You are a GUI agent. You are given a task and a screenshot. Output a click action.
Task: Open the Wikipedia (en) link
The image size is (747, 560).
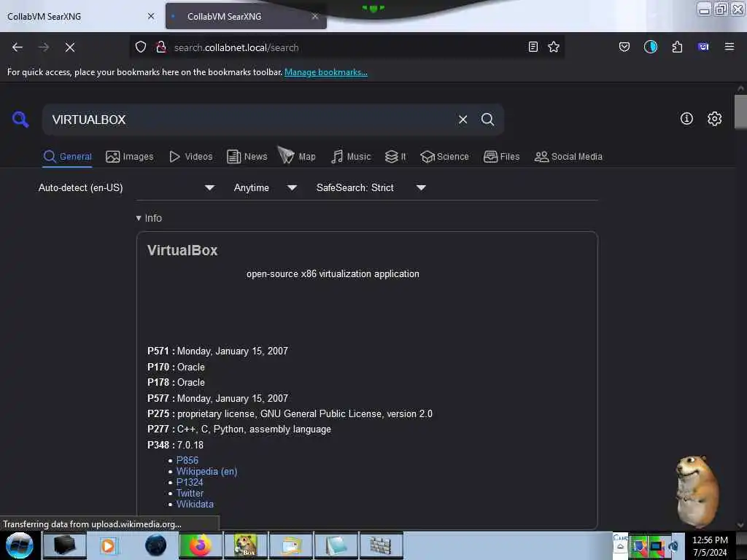click(206, 471)
